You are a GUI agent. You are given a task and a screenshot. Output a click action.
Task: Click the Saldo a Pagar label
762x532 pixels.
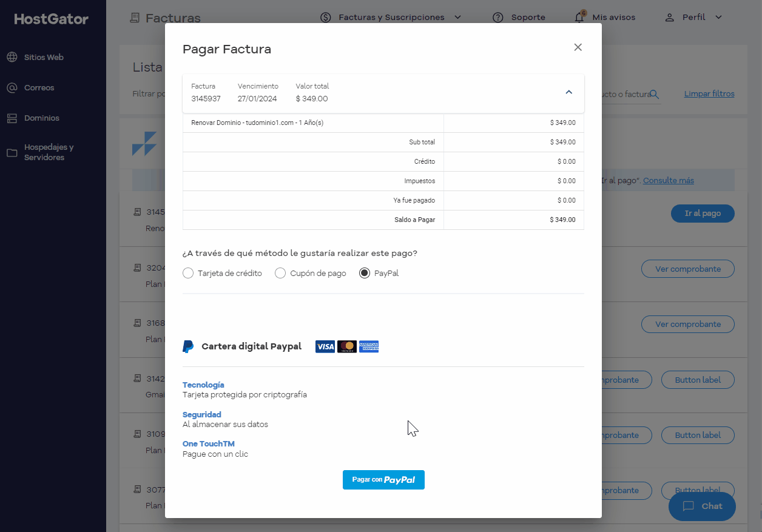pos(415,220)
